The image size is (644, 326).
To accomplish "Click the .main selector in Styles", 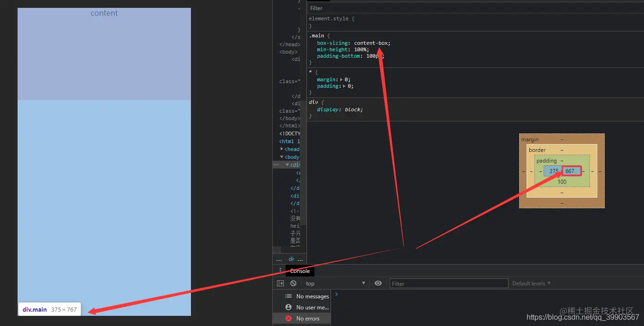I will click(x=317, y=36).
